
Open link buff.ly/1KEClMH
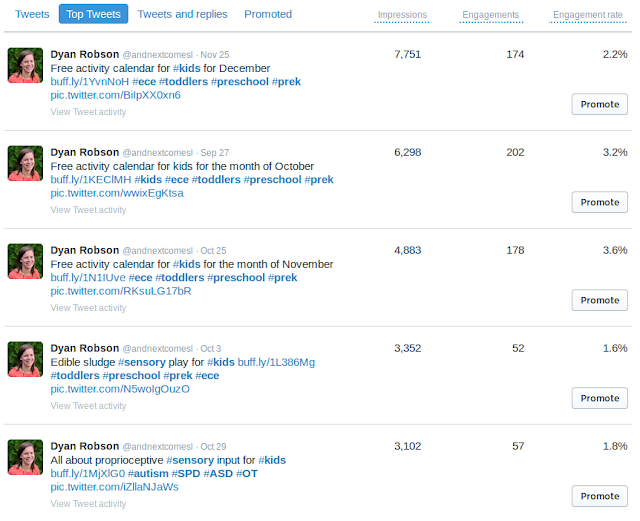(91, 180)
